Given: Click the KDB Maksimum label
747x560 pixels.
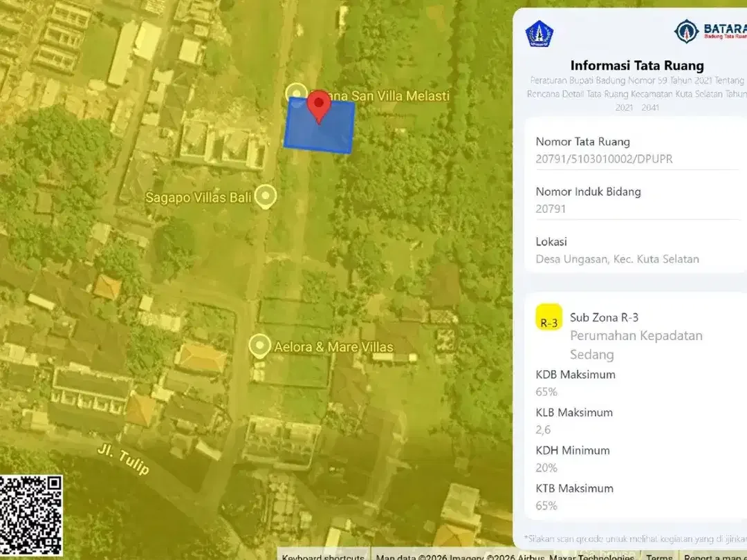Looking at the screenshot, I should 575,374.
